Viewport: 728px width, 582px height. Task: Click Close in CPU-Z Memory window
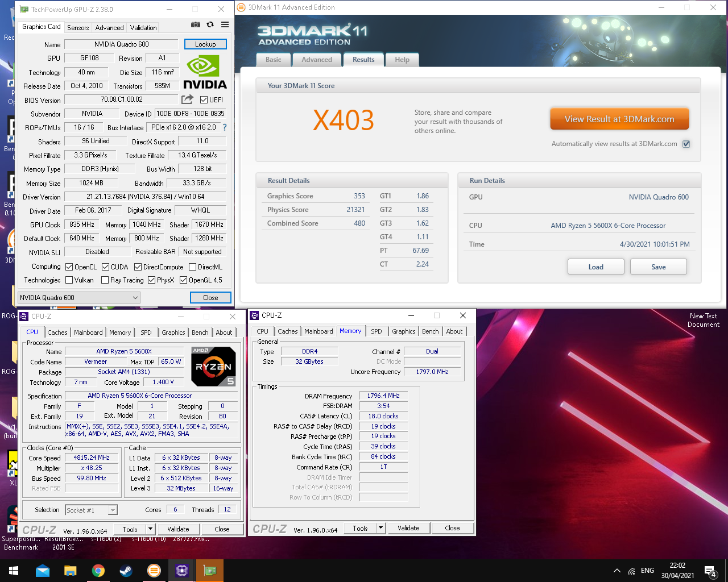click(x=452, y=528)
